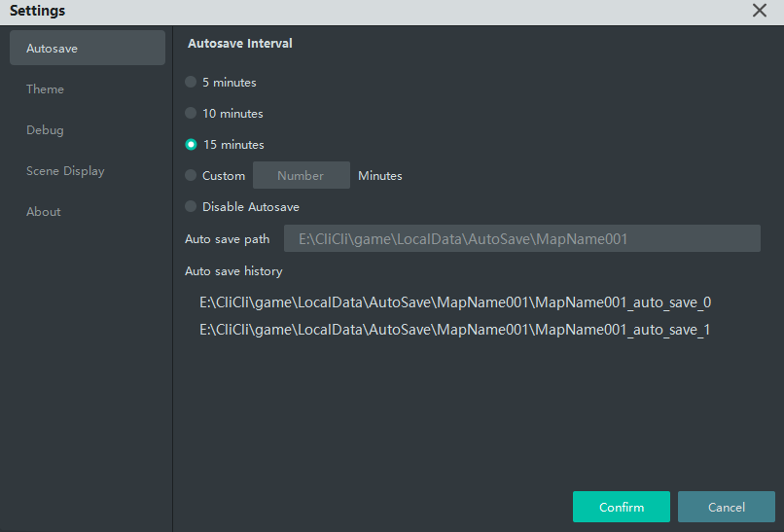Click the custom minutes Number field
Screen dimensions: 784x532
[x=301, y=176]
